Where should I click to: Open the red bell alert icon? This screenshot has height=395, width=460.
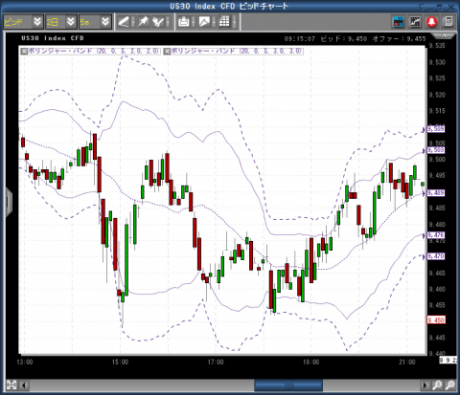[432, 22]
